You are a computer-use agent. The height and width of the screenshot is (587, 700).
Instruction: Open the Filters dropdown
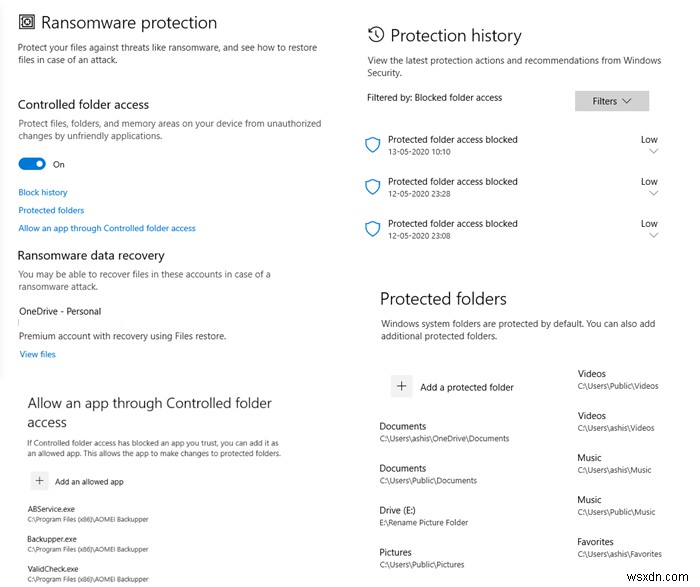611,101
